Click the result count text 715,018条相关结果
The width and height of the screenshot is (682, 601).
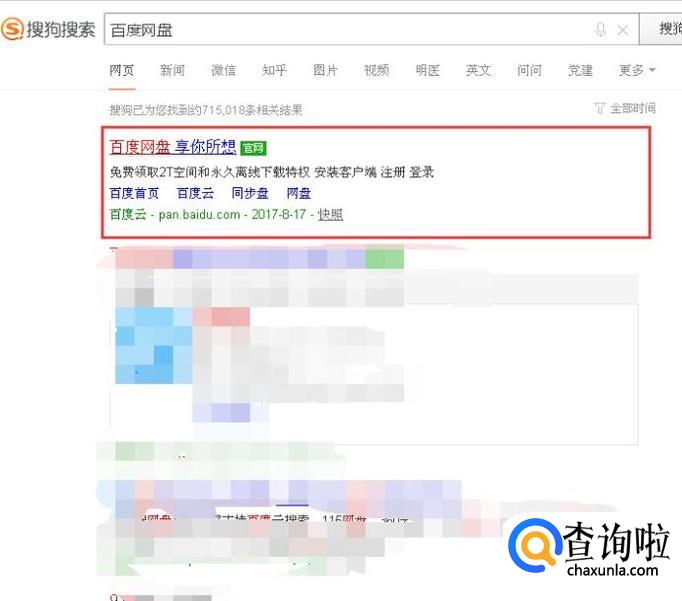[x=252, y=110]
